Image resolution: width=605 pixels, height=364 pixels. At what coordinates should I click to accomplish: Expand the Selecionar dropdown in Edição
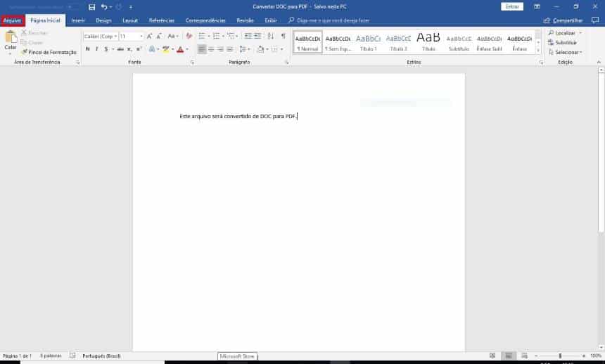point(568,52)
